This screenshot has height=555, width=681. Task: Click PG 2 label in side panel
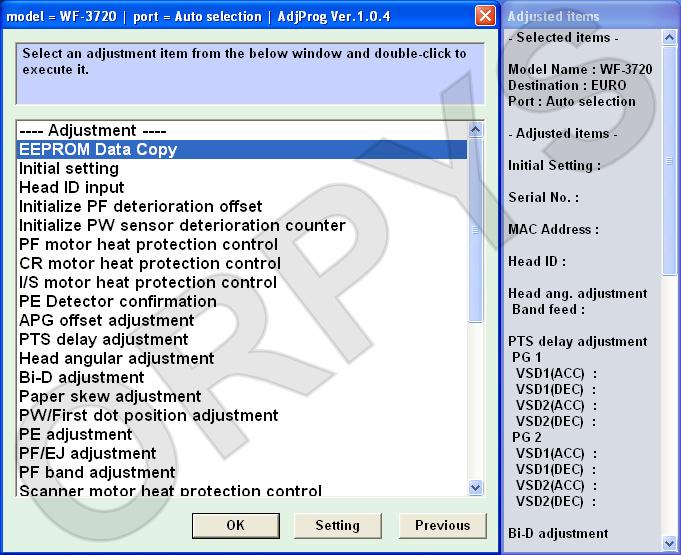click(527, 437)
